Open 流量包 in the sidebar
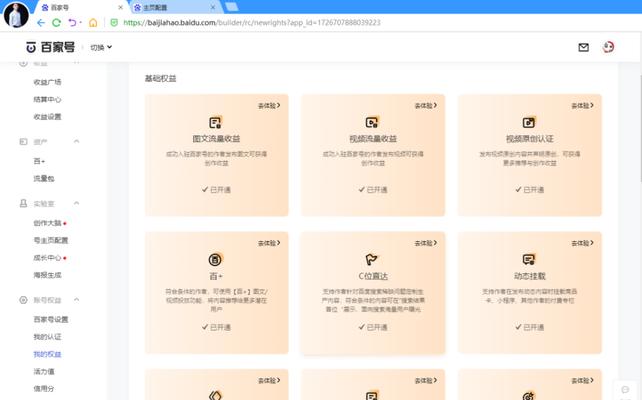The image size is (642, 400). point(44,179)
